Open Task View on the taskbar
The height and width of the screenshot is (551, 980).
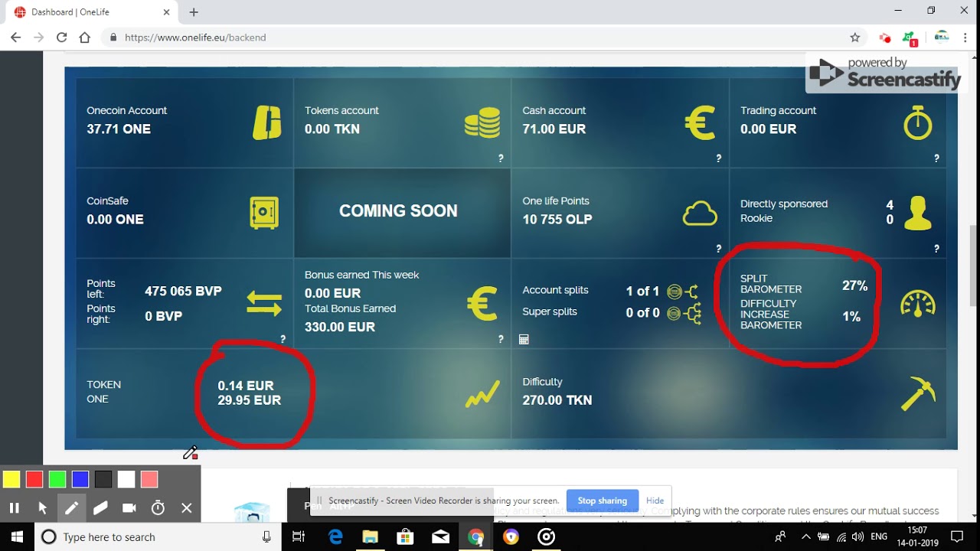[299, 537]
